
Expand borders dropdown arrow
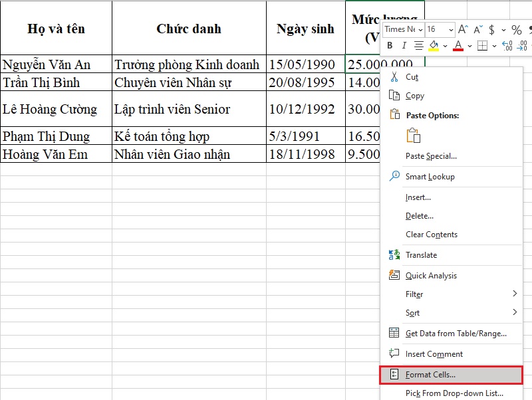click(494, 46)
